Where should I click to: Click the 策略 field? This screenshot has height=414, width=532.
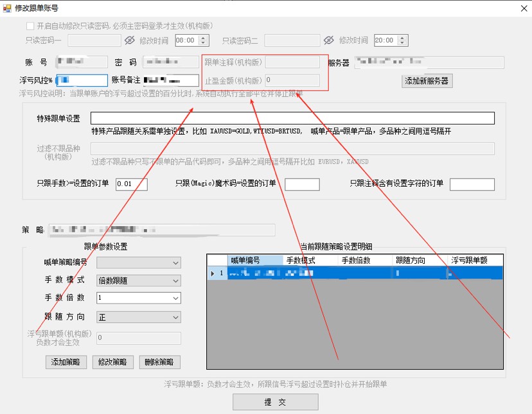click(161, 230)
